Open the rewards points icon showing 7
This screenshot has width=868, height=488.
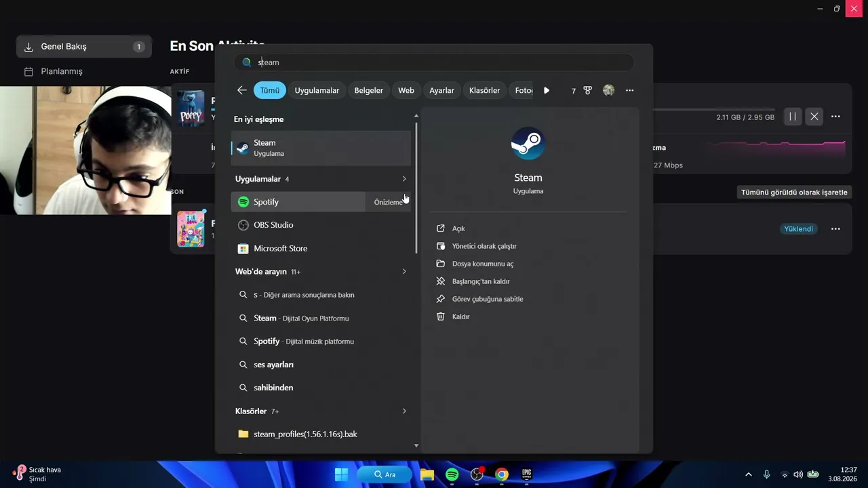(x=582, y=90)
